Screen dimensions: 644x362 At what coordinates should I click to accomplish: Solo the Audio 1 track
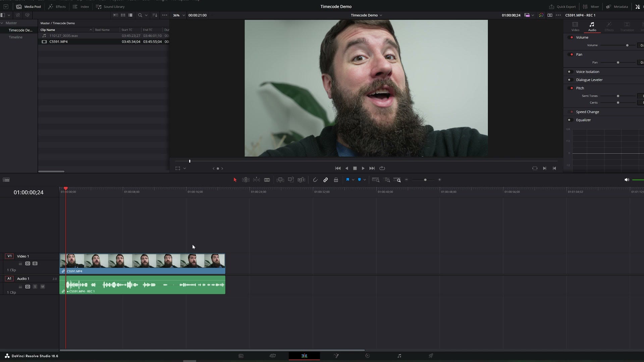coord(35,287)
